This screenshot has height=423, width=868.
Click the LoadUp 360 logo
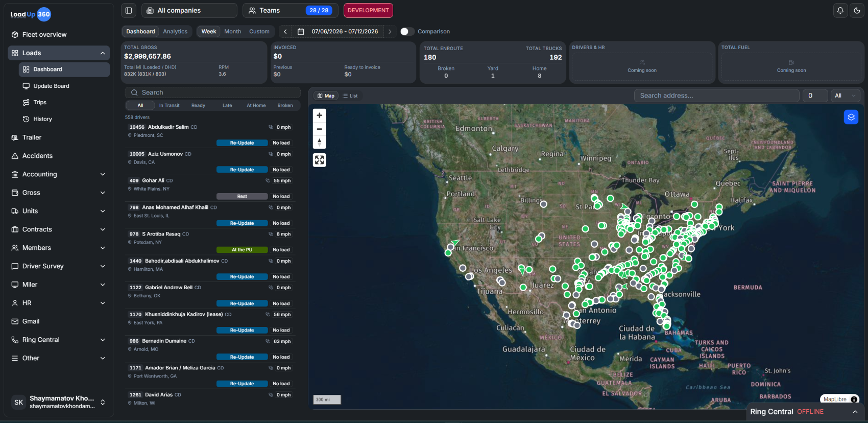[x=31, y=14]
